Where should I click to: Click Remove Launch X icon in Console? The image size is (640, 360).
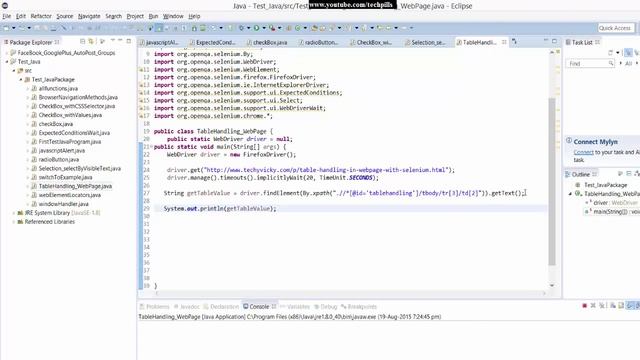[593, 306]
